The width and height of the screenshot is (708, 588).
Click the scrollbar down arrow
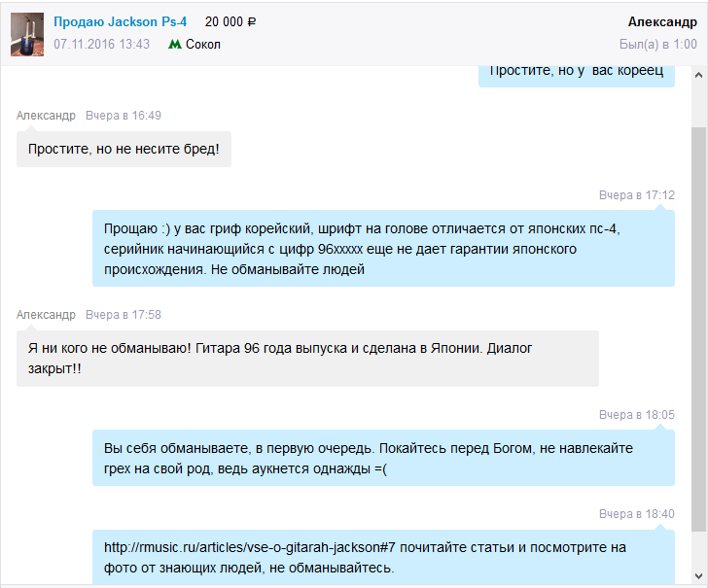698,576
